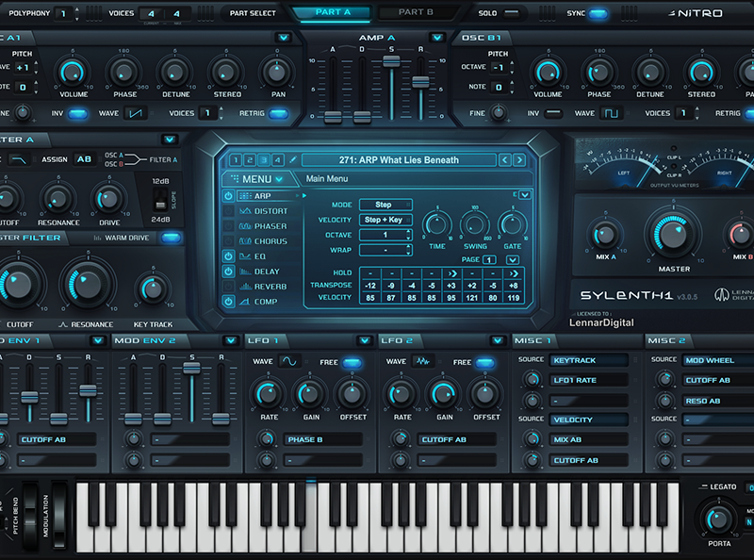
Task: Open the arp VELOCITY Step + Key dropdown
Action: (385, 220)
